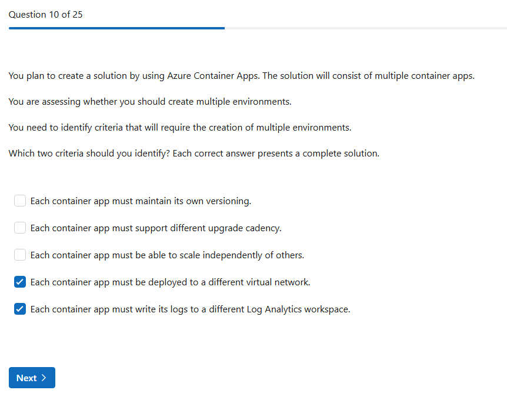Deselect the 'different Log Analytics workspace' checkbox

pyautogui.click(x=20, y=309)
